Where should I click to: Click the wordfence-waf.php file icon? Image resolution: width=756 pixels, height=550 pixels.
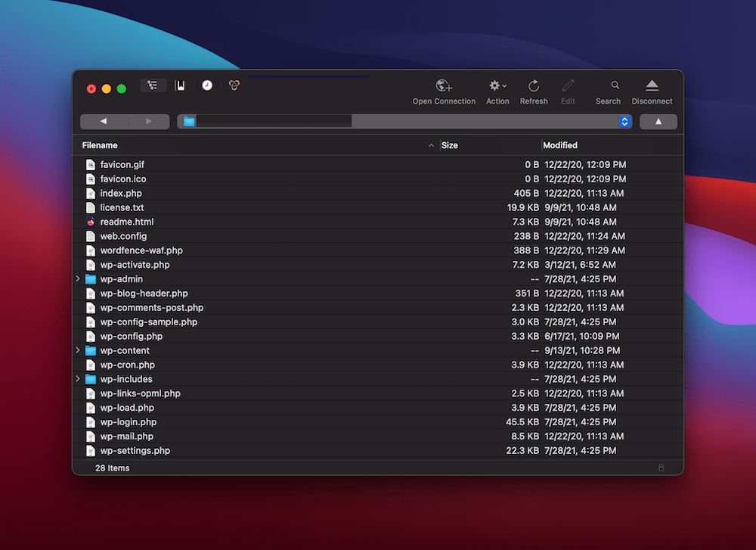click(x=91, y=250)
